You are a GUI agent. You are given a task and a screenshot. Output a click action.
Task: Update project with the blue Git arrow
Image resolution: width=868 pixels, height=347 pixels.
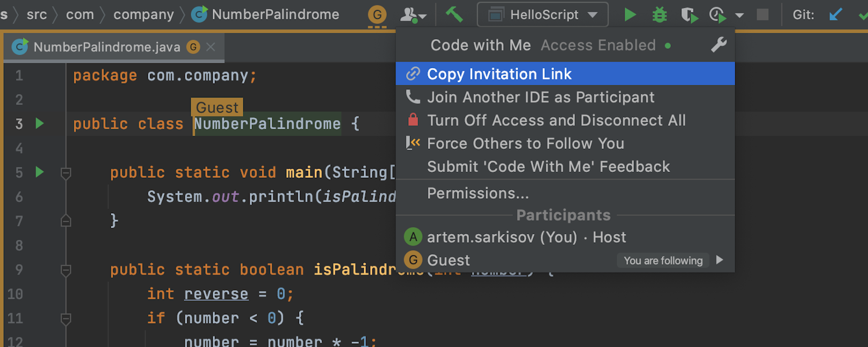coord(835,14)
